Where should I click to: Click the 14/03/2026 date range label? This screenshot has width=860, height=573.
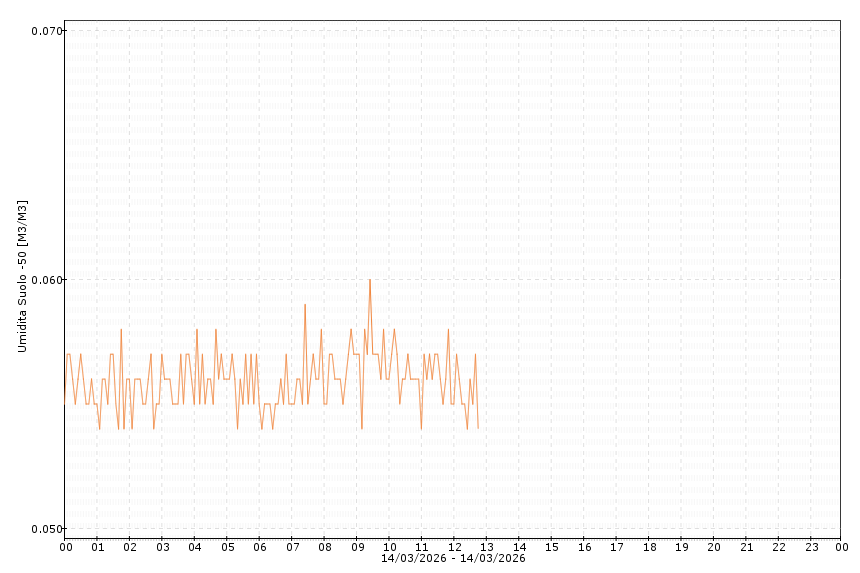pyautogui.click(x=453, y=558)
